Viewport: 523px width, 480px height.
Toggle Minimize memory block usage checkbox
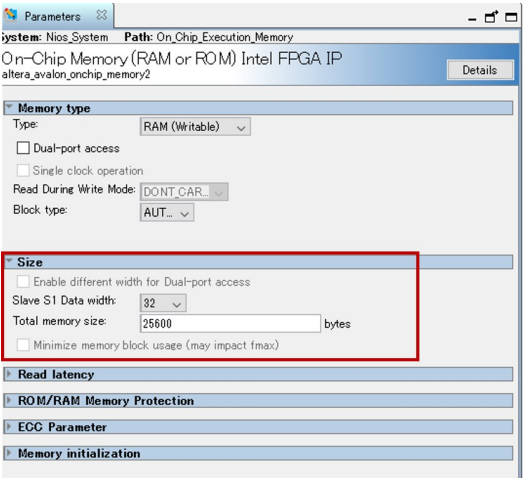[23, 345]
